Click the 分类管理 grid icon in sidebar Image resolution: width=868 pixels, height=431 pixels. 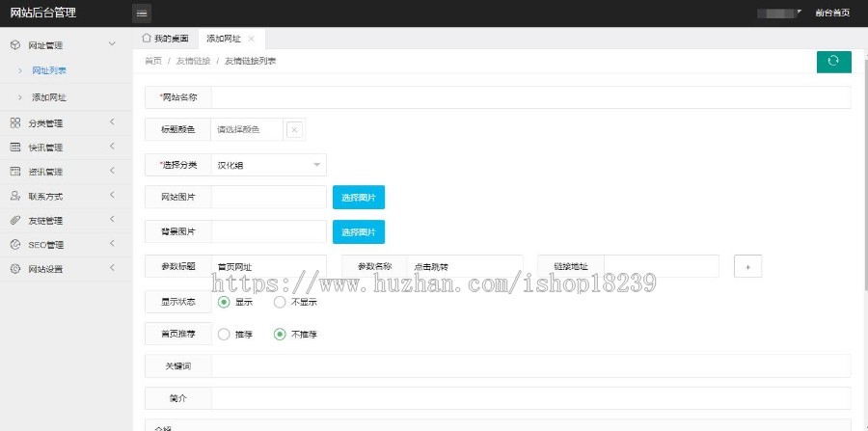click(x=15, y=123)
